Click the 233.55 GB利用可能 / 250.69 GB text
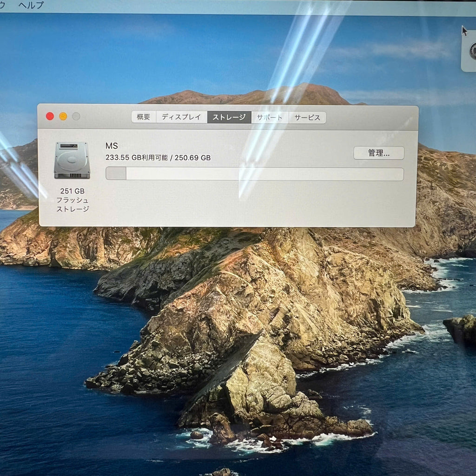Image resolution: width=476 pixels, height=476 pixels. point(158,158)
